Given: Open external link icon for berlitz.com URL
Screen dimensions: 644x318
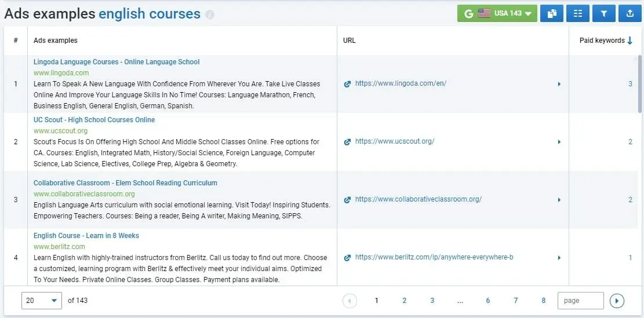Looking at the screenshot, I should coord(347,258).
